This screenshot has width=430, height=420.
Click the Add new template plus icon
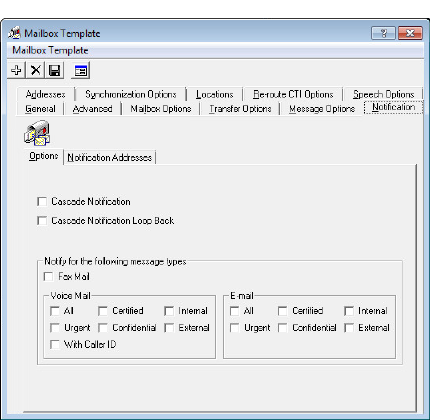pyautogui.click(x=16, y=70)
